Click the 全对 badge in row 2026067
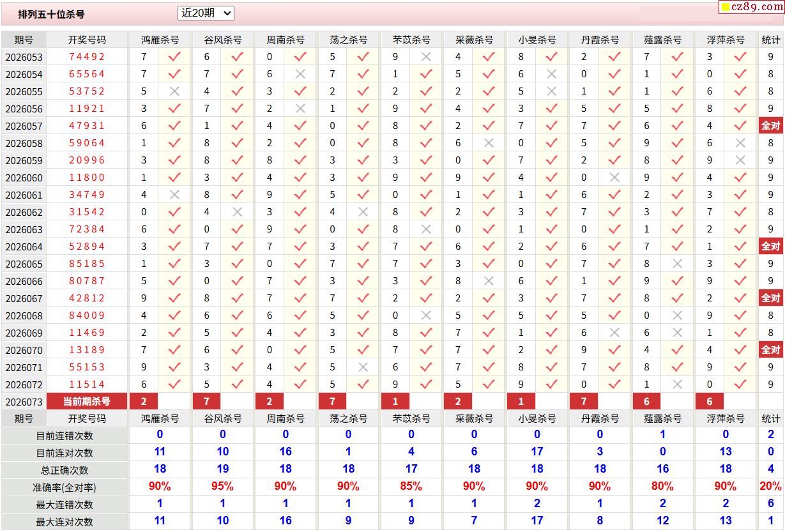785x532 pixels. (771, 298)
